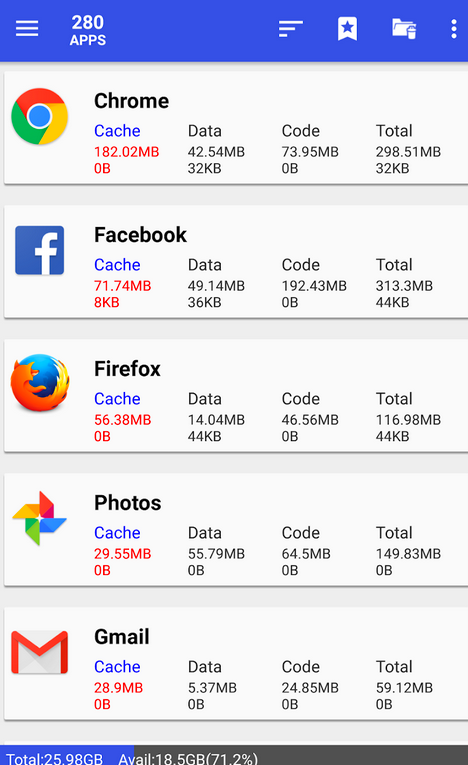Open the hamburger navigation menu
This screenshot has height=765, width=468.
point(27,29)
